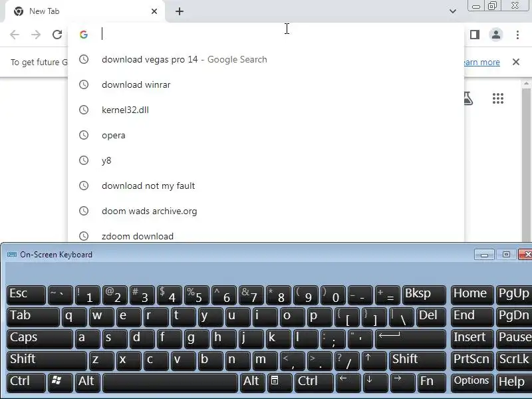532x399 pixels.
Task: Click the Insert key
Action: tap(472, 338)
